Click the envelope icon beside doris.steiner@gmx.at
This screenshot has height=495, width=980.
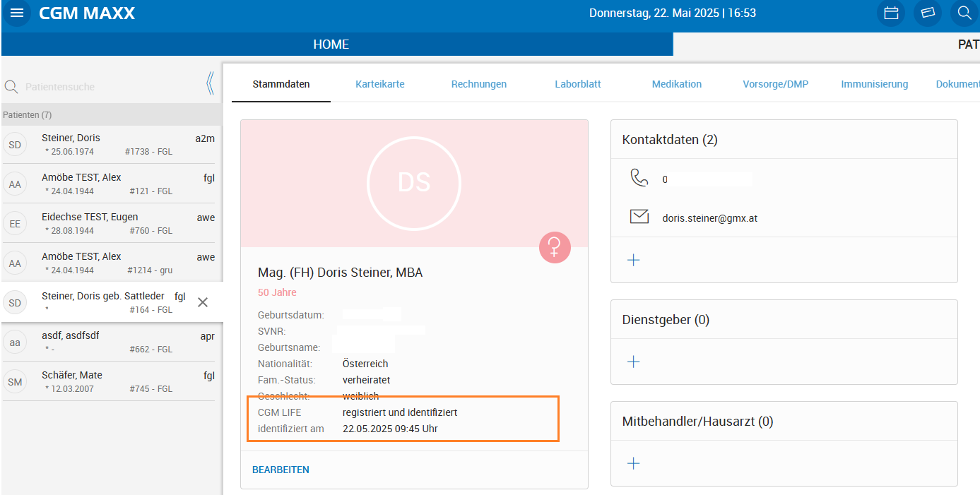640,216
